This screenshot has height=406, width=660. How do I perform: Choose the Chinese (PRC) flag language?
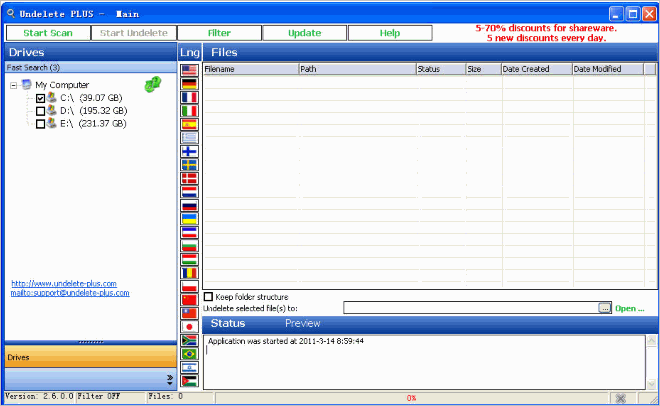pyautogui.click(x=189, y=300)
